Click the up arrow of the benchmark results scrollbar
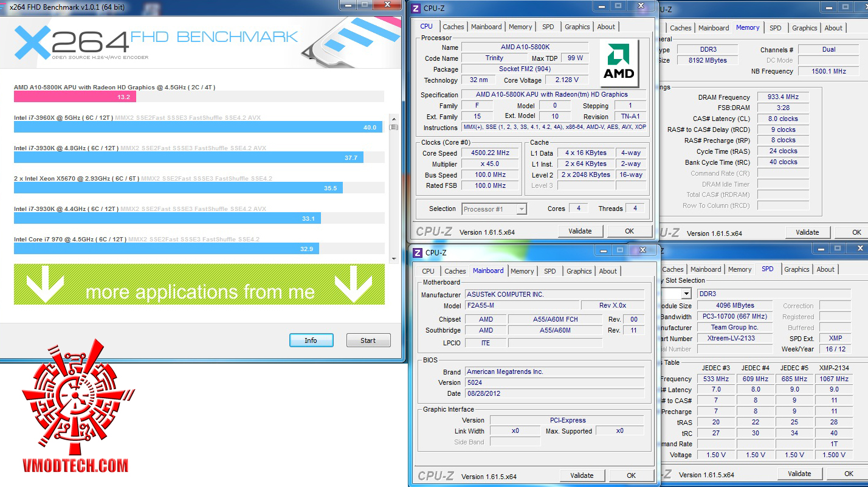This screenshot has width=868, height=487. [394, 119]
